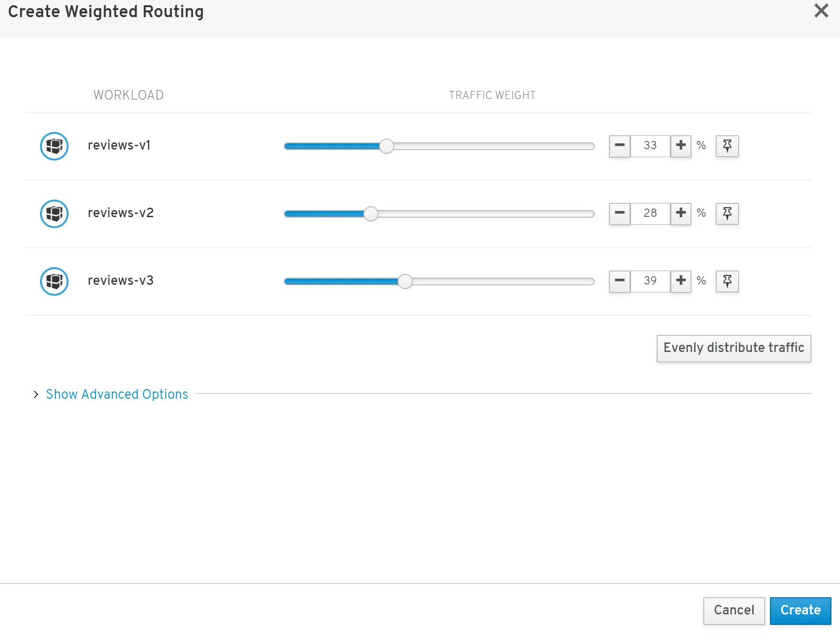840x633 pixels.
Task: Pin the reviews-v1 traffic weight
Action: 727,146
